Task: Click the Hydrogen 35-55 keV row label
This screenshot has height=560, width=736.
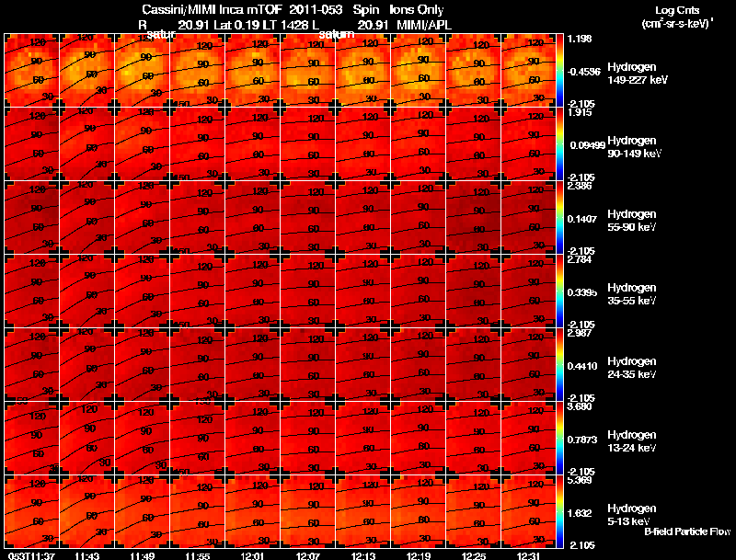Action: tap(631, 294)
